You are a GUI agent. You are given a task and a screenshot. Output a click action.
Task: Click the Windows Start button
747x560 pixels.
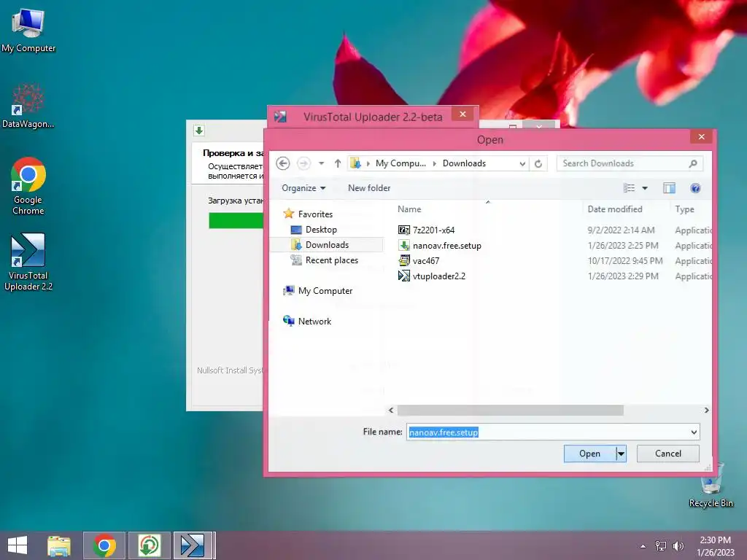(x=18, y=545)
